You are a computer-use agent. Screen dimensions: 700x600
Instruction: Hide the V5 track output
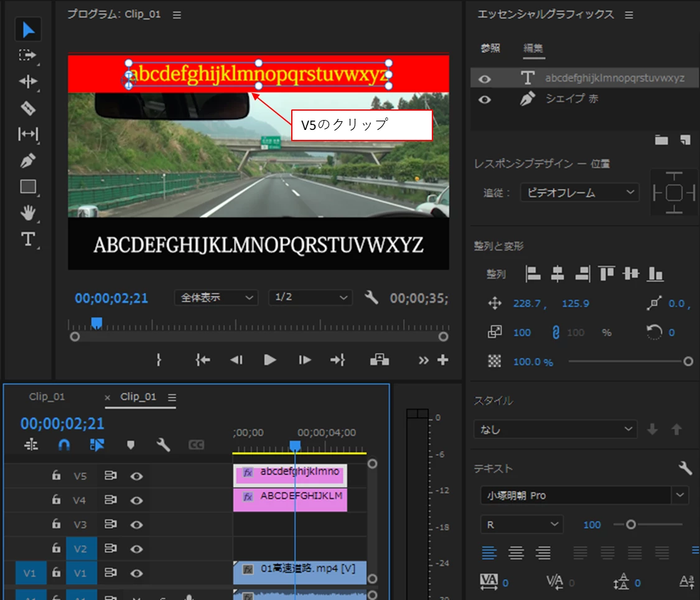(137, 476)
